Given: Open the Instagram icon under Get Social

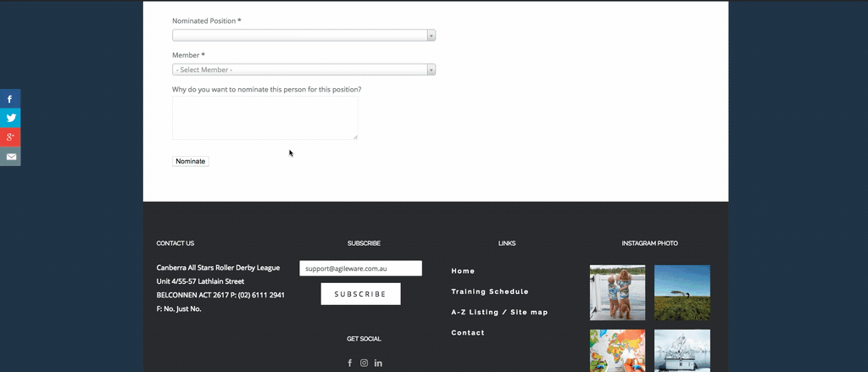Looking at the screenshot, I should (364, 363).
